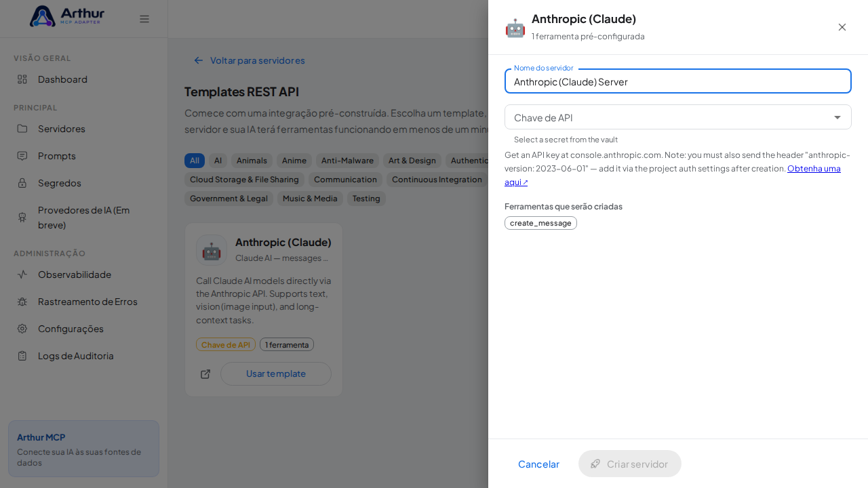This screenshot has height=488, width=868.
Task: Open the Chave de API dropdown
Action: [x=678, y=117]
